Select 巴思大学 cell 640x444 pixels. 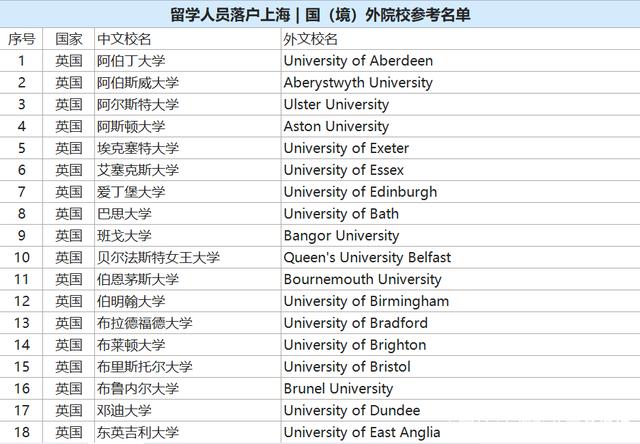click(188, 214)
